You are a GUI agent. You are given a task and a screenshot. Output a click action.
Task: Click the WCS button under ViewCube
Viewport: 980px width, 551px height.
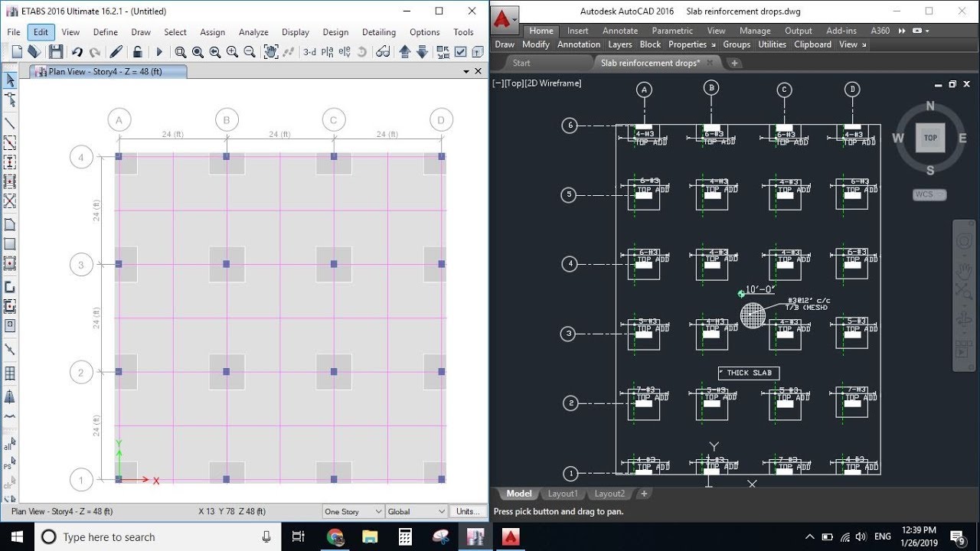929,194
